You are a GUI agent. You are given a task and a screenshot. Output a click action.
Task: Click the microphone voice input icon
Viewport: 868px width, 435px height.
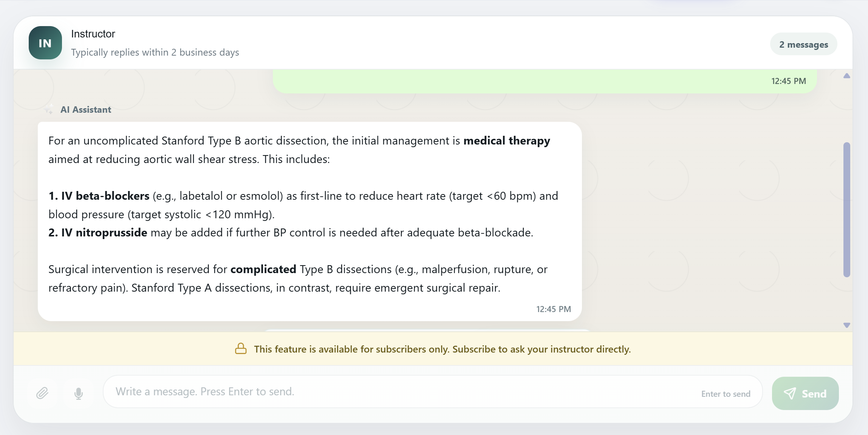click(79, 393)
